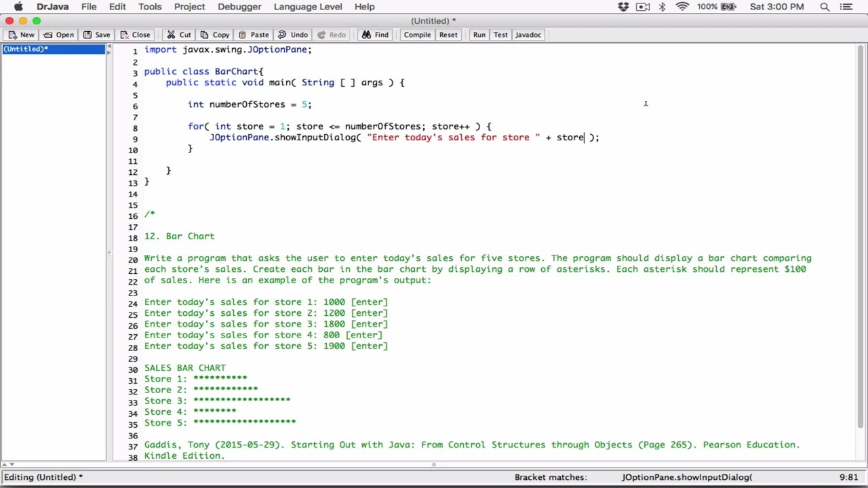Click the 'SALES BAR CHART' comment line
868x488 pixels.
point(184,368)
